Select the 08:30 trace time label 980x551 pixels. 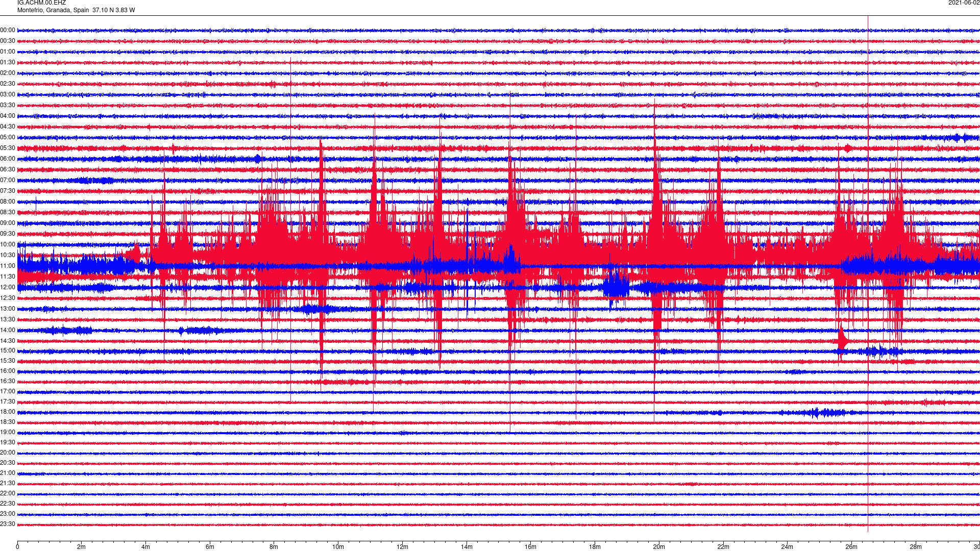tap(8, 213)
